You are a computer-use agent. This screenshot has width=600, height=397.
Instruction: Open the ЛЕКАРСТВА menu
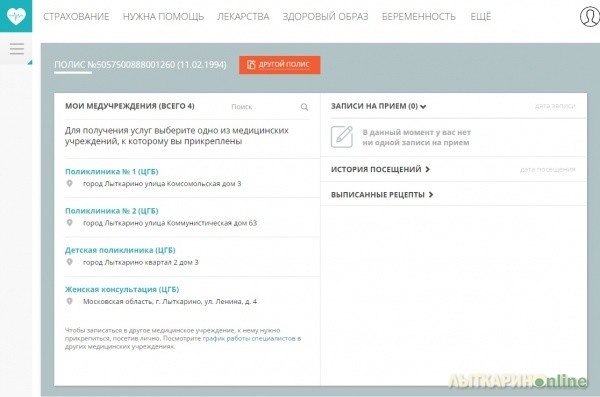243,16
